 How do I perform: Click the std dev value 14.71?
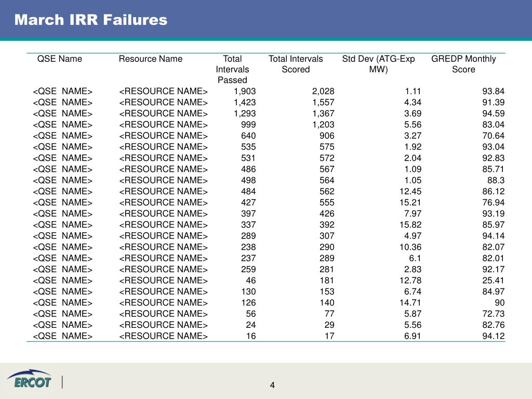coord(410,303)
